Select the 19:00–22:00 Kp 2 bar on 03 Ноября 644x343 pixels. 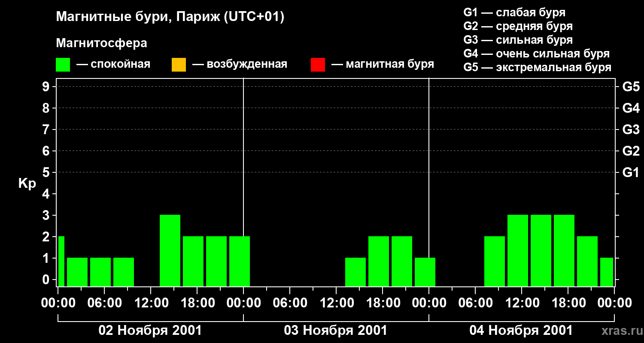(402, 261)
